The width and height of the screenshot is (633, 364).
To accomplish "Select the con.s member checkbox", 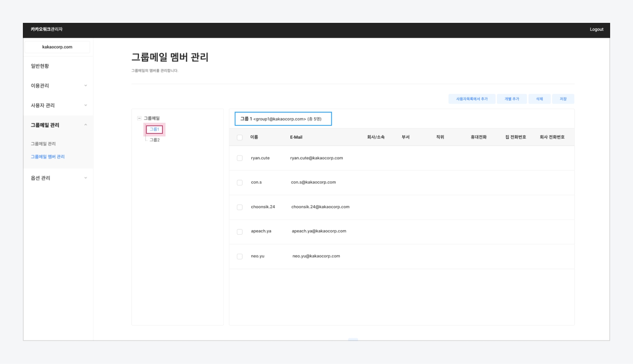I will click(239, 183).
